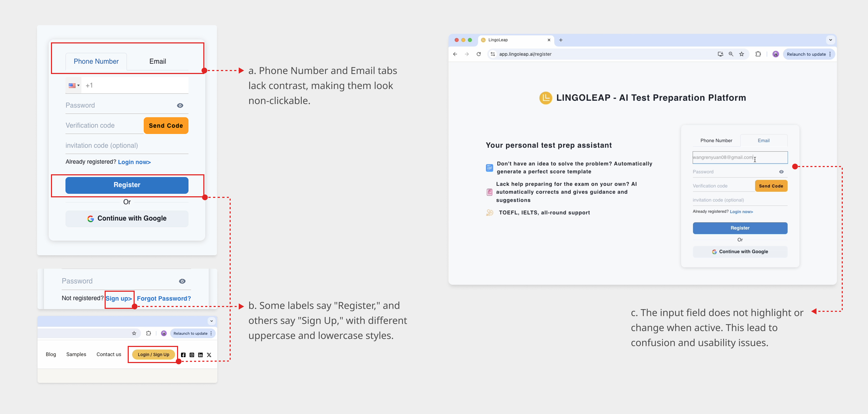Click the Register button in browser form
This screenshot has height=414, width=868.
point(740,228)
